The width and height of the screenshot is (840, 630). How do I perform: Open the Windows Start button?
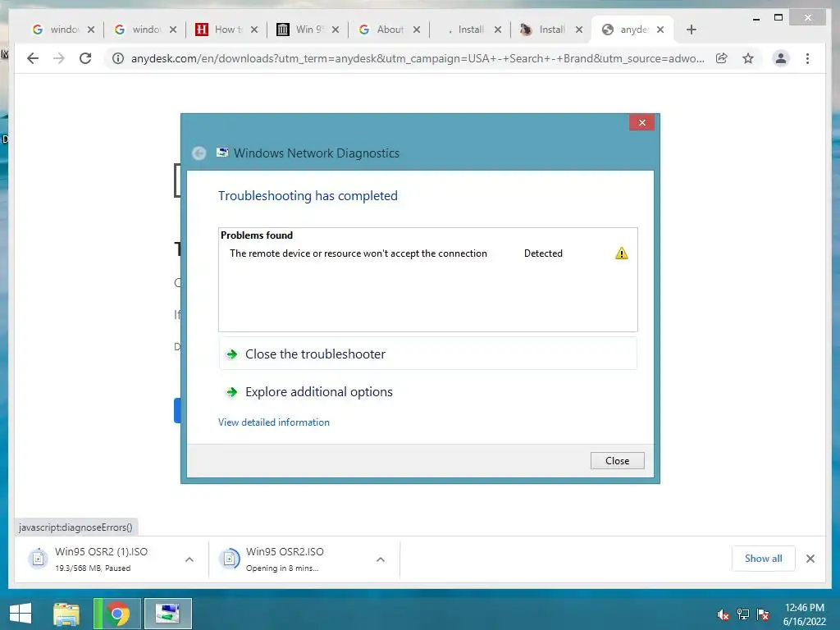click(x=21, y=614)
